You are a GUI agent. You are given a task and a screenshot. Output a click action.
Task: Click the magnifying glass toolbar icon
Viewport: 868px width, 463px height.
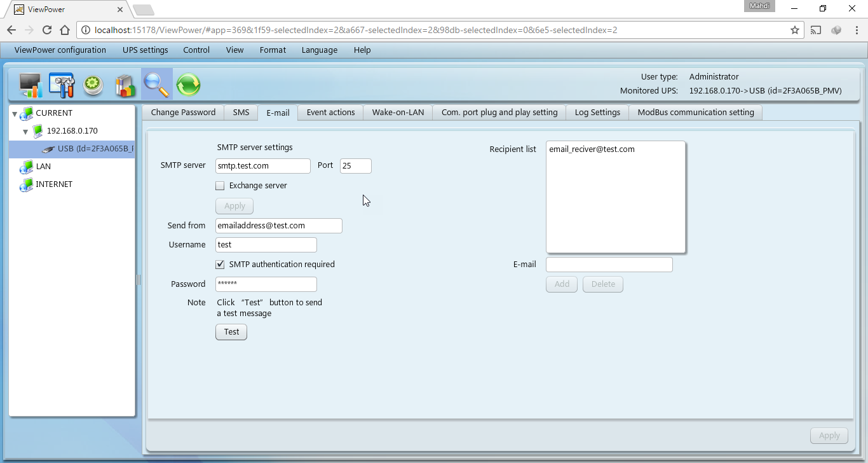pyautogui.click(x=156, y=85)
